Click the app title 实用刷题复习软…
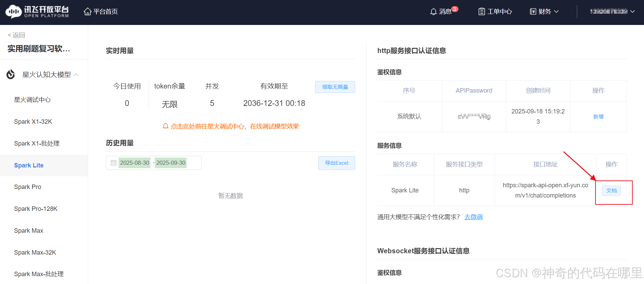This screenshot has width=644, height=284. click(39, 49)
